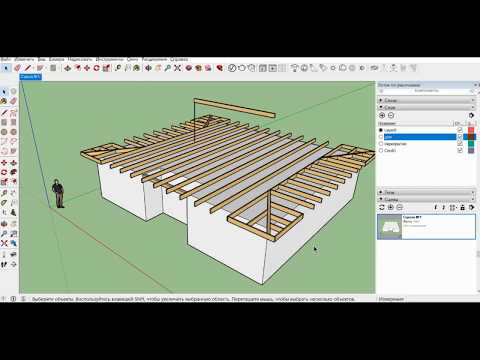This screenshot has height=360, width=480.
Task: Click the Add Scene plus icon
Action: pos(391,207)
